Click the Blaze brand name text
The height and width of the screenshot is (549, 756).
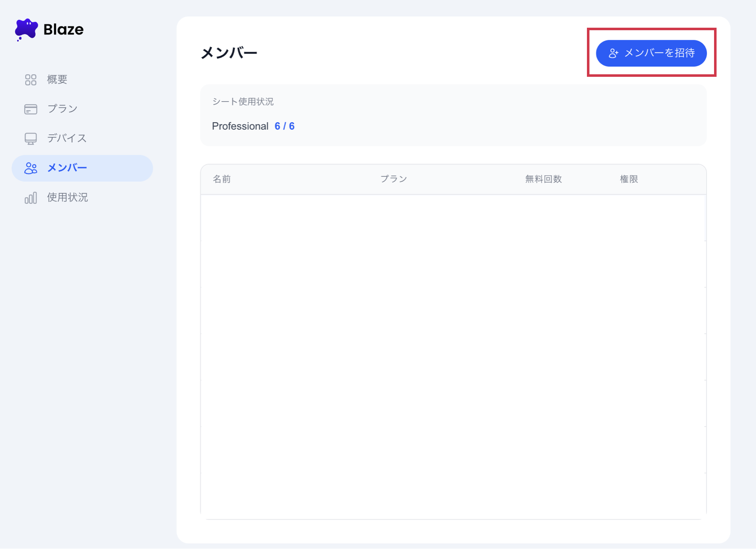click(x=63, y=29)
